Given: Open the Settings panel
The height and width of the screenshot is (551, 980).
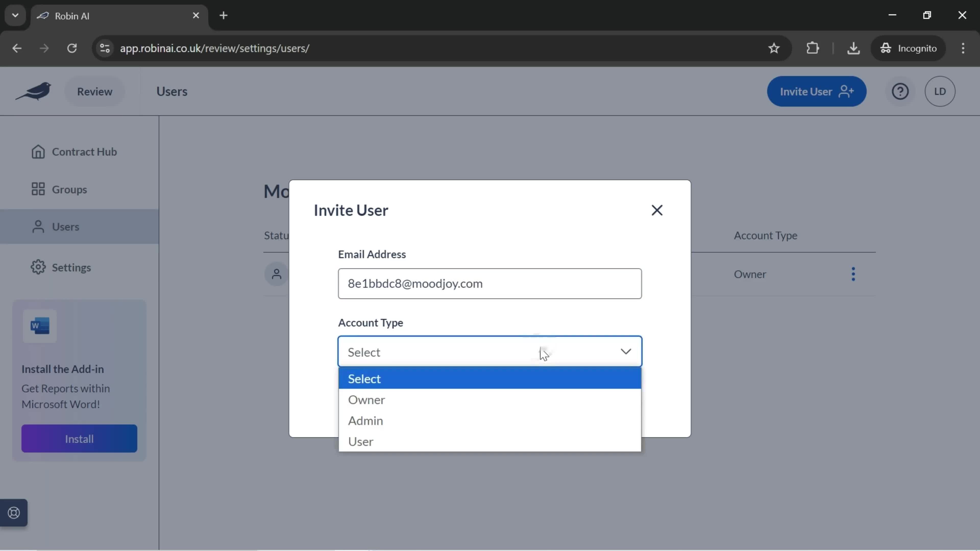Looking at the screenshot, I should (71, 267).
